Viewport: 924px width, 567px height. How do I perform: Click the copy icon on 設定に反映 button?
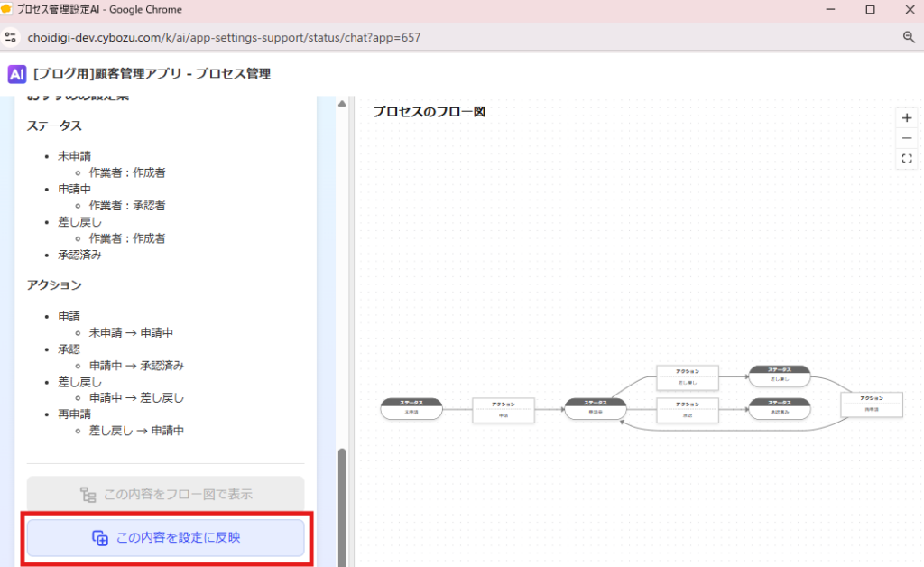coord(100,538)
